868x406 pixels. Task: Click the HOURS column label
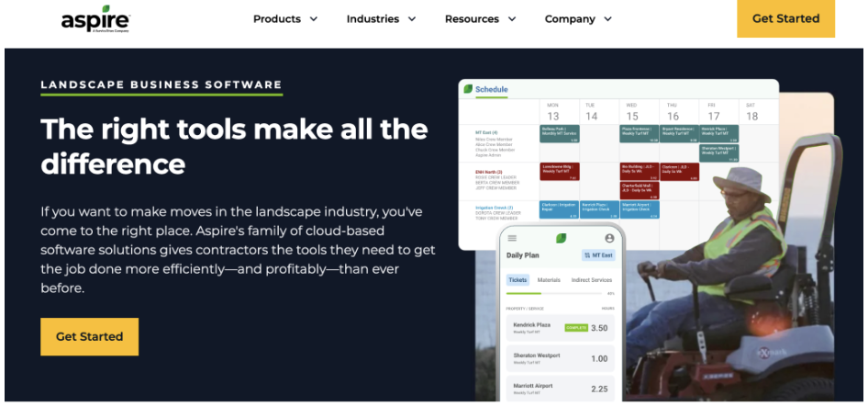[x=607, y=309]
